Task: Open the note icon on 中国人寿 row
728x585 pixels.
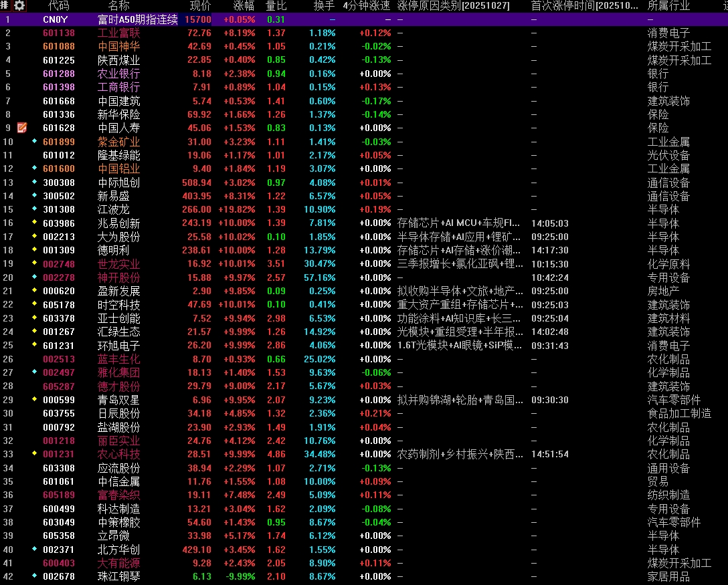Action: (x=22, y=128)
